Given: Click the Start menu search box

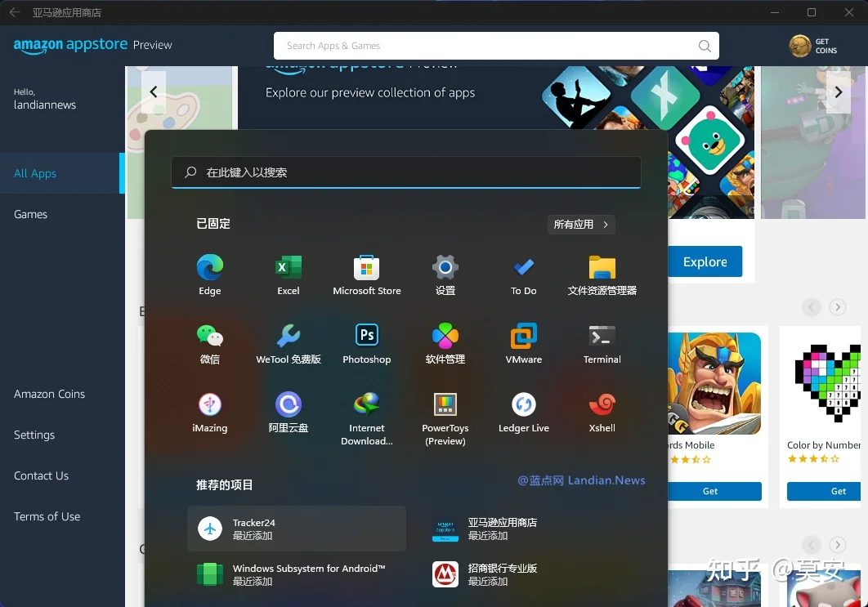Looking at the screenshot, I should tap(406, 172).
